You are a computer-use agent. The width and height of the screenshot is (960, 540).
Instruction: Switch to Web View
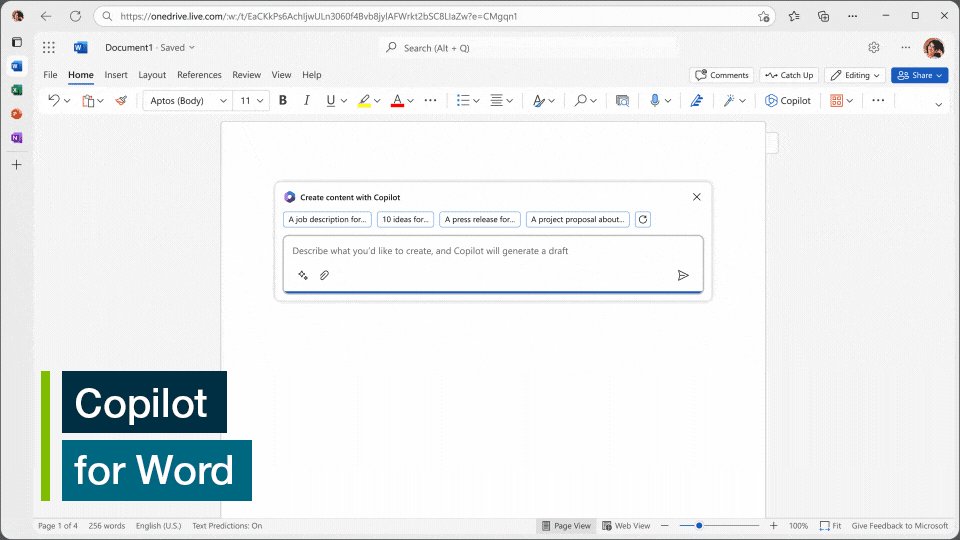(626, 526)
